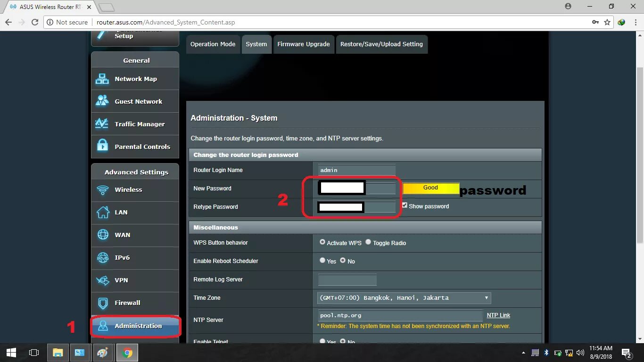Click the Not secure site info icon
The width and height of the screenshot is (644, 362).
coord(50,22)
